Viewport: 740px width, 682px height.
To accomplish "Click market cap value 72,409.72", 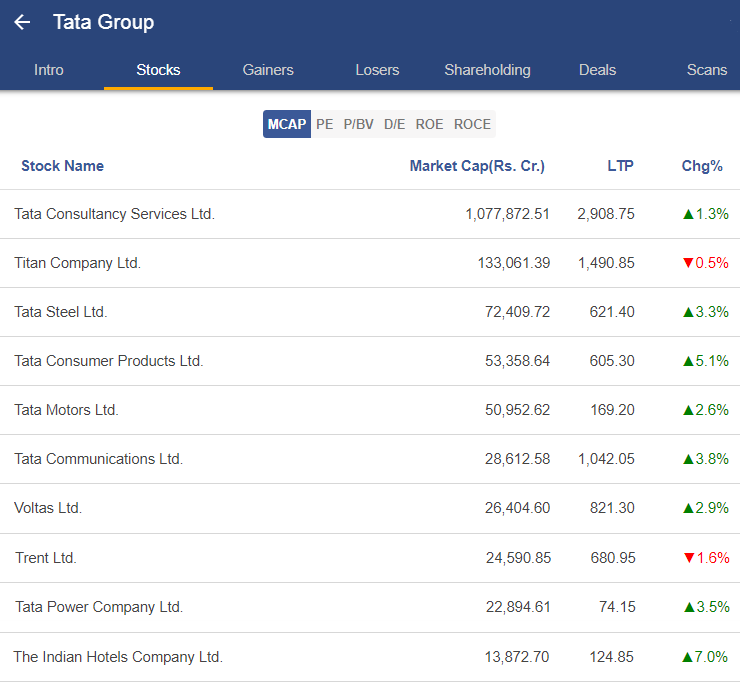I will 517,312.
